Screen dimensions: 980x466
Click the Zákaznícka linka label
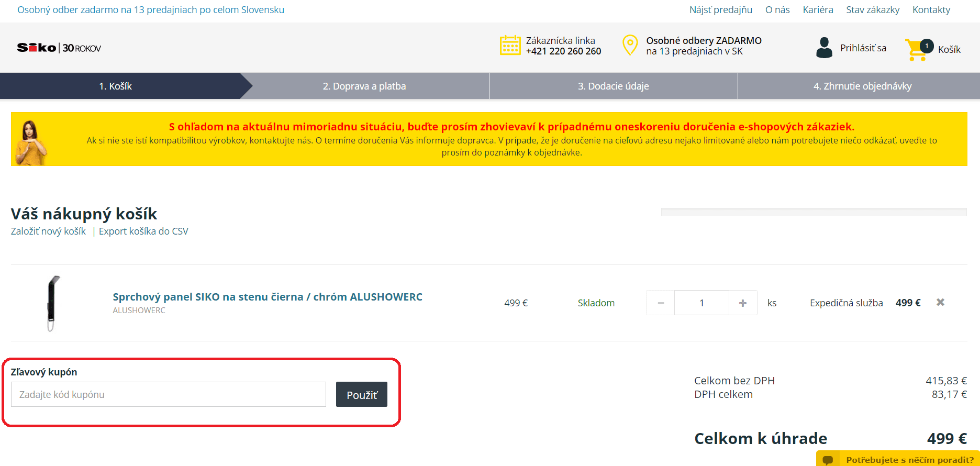pyautogui.click(x=560, y=41)
